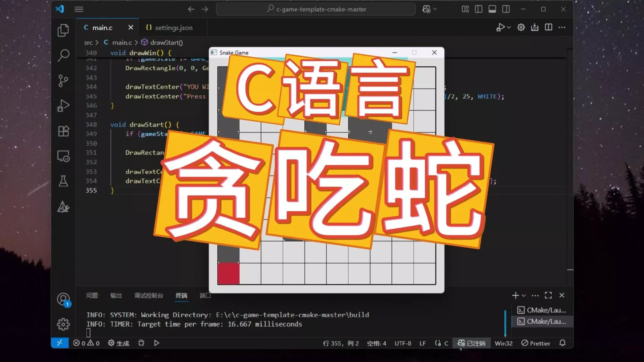Open the Extensions view

tap(63, 131)
